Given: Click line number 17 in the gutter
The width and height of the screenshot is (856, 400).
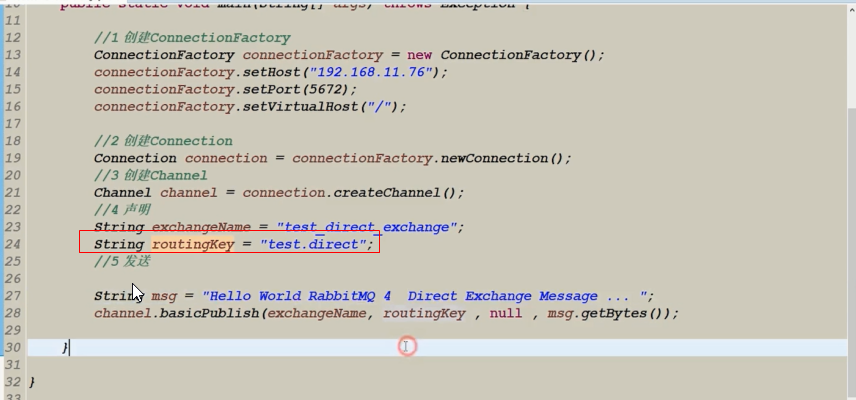Looking at the screenshot, I should coord(12,123).
